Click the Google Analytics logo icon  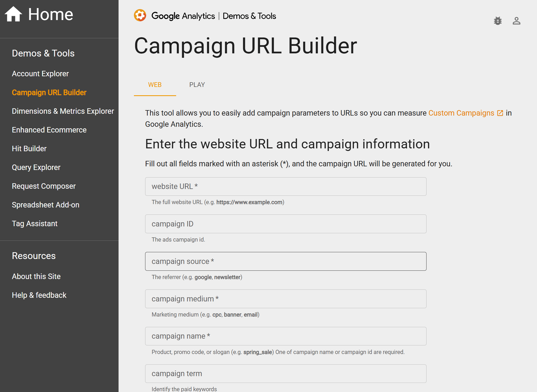click(140, 16)
